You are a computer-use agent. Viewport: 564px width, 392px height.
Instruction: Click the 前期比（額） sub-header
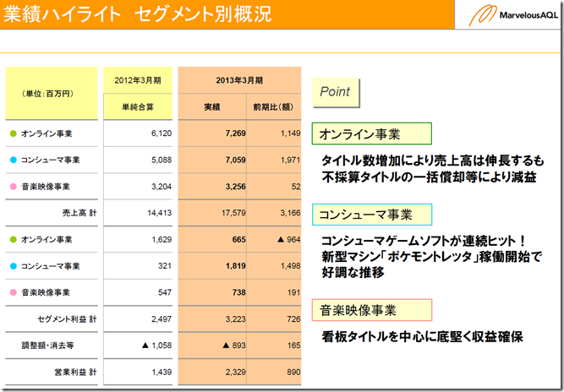point(274,106)
